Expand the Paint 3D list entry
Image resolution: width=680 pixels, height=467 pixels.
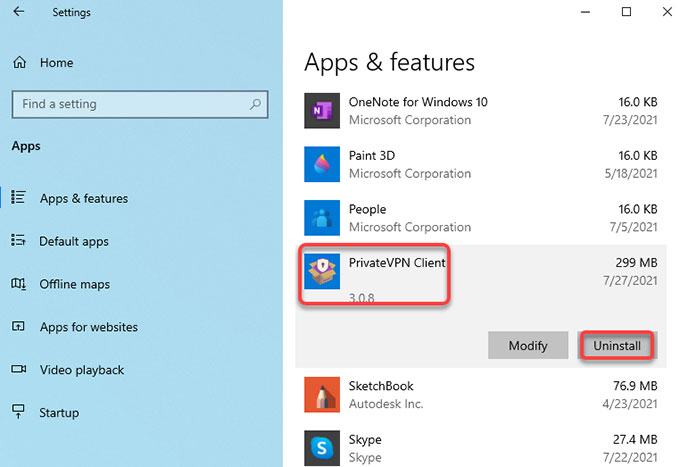481,164
